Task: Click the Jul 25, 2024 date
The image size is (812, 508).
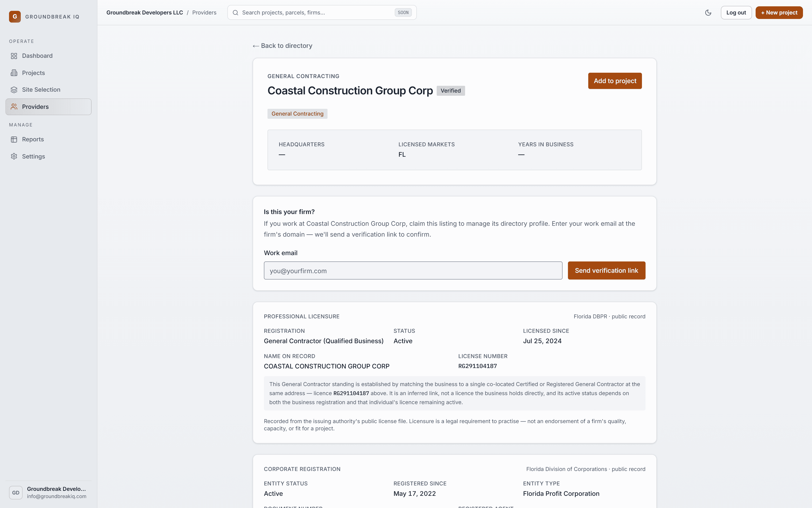Action: 542,341
